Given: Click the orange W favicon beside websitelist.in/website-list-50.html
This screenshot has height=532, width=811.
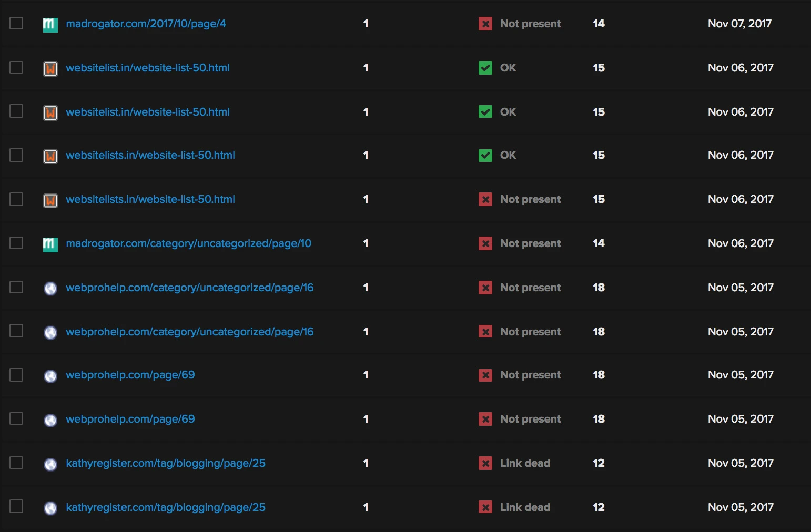Looking at the screenshot, I should tap(50, 68).
